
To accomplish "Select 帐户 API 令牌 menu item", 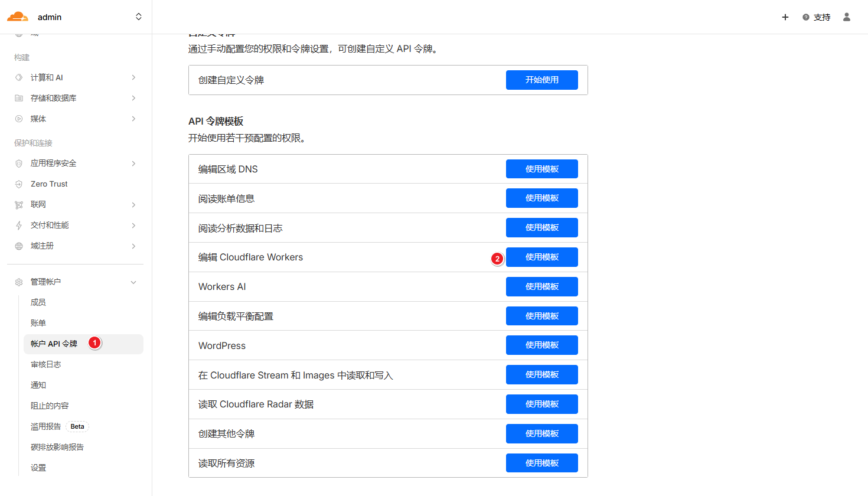I will (54, 344).
